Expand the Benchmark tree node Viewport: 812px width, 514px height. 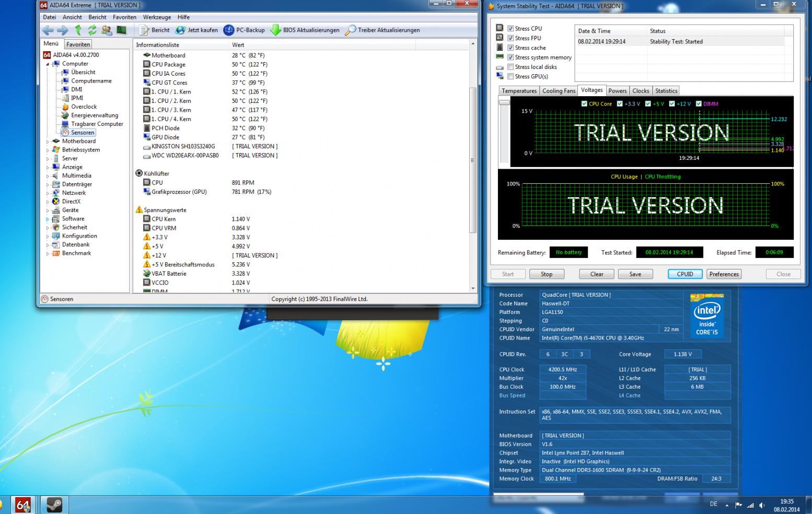coord(48,253)
